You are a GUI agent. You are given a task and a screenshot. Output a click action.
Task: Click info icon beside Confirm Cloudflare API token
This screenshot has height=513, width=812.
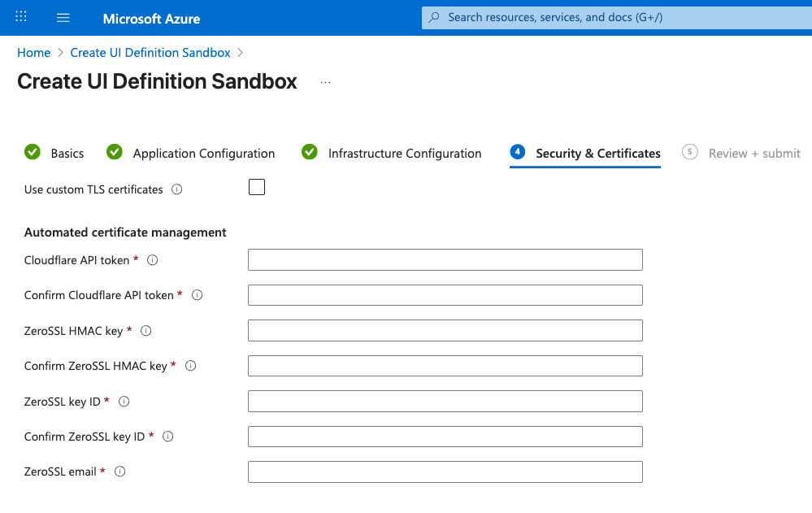197,295
